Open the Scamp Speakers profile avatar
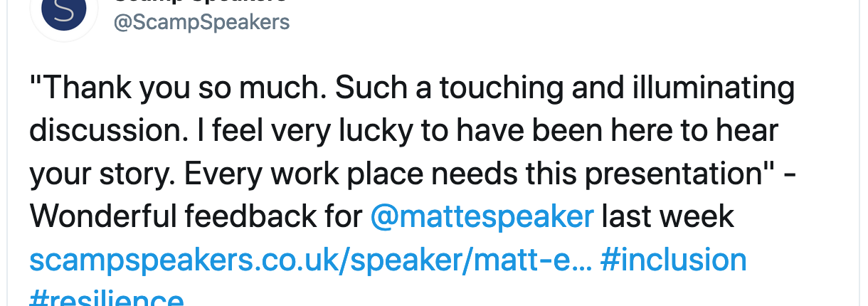The width and height of the screenshot is (868, 306). click(64, 13)
